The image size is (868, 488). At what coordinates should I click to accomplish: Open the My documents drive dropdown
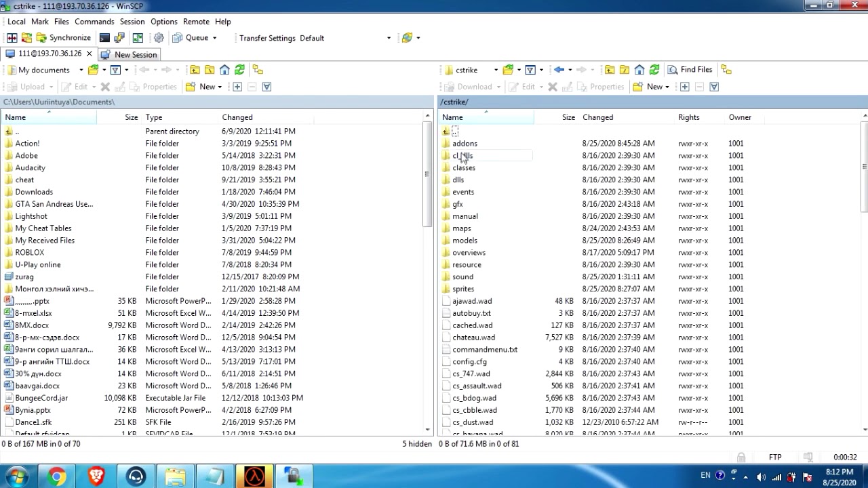[81, 70]
